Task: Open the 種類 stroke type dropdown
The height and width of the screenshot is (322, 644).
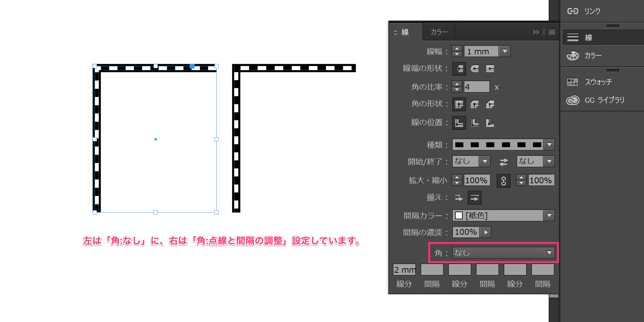Action: point(549,145)
